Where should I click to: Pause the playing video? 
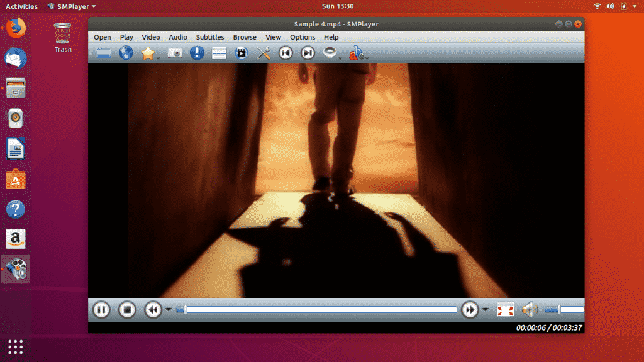coord(101,309)
